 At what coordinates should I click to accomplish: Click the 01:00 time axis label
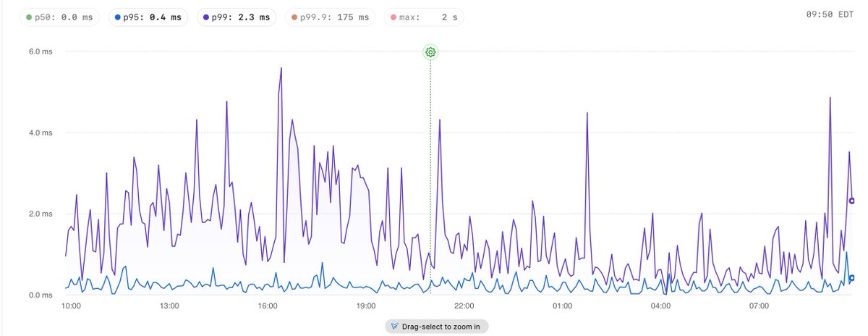(562, 306)
